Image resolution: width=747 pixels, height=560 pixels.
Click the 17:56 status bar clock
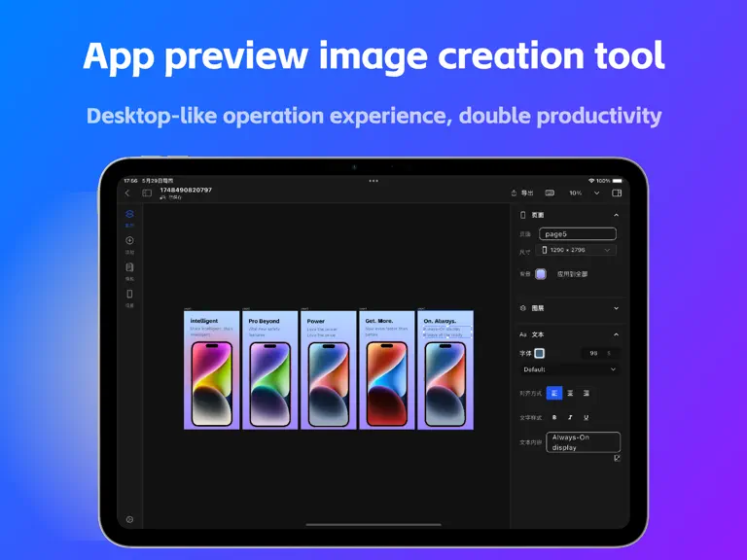pos(130,181)
